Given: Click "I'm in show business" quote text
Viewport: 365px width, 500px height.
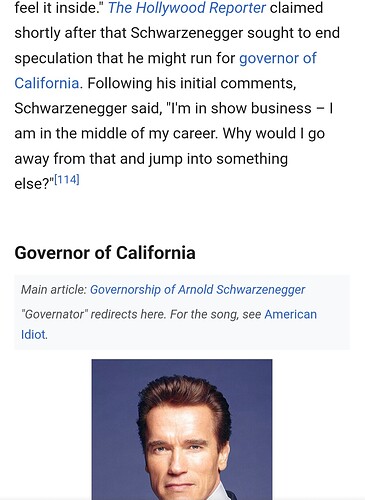Looking at the screenshot, I should (x=238, y=108).
